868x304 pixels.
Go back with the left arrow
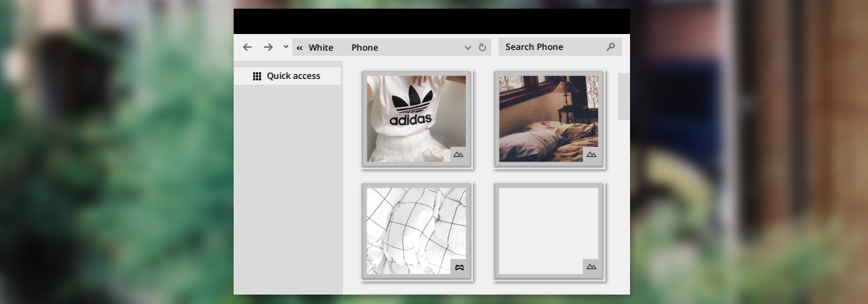(247, 47)
